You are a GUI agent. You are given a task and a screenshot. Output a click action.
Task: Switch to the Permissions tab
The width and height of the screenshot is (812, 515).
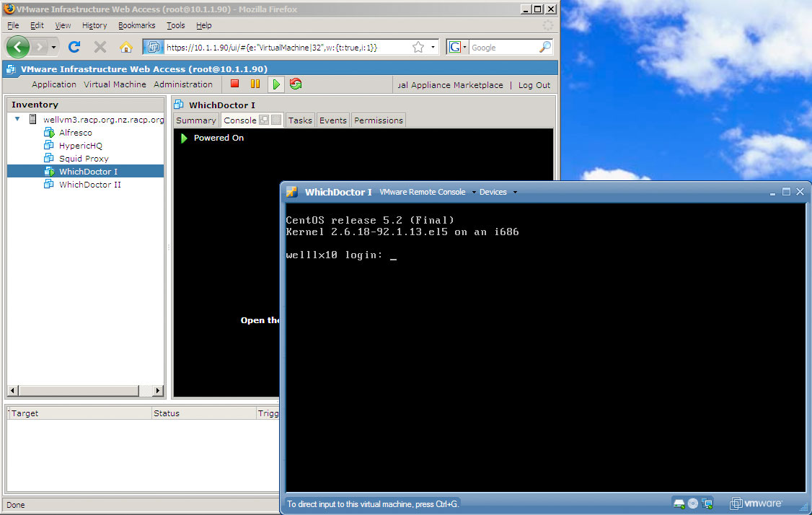tap(379, 120)
